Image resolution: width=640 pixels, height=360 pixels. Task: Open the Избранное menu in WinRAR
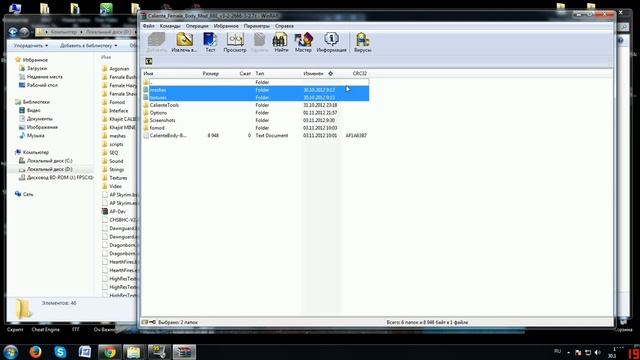pyautogui.click(x=226, y=26)
